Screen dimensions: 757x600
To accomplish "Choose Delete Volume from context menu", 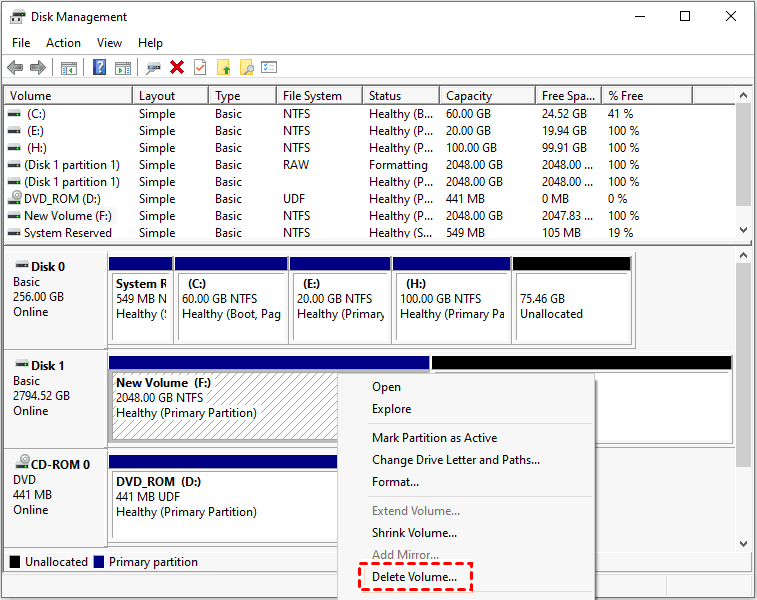I will coord(414,577).
